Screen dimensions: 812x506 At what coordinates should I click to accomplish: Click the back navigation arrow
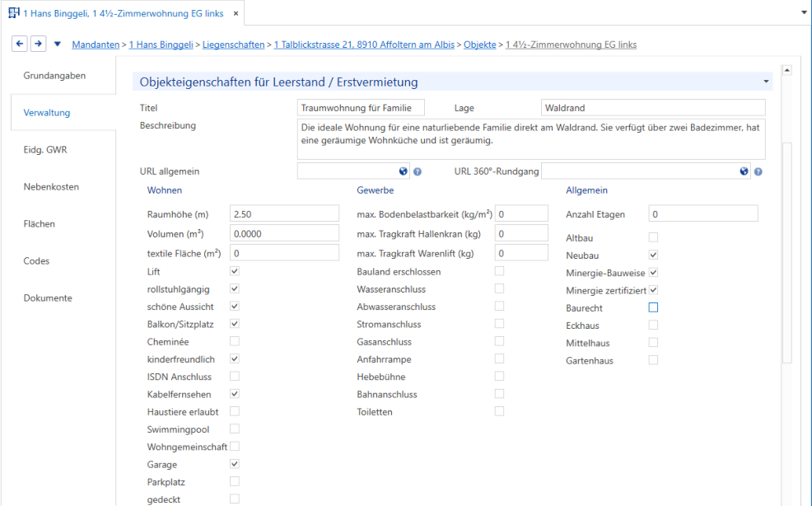pos(20,44)
